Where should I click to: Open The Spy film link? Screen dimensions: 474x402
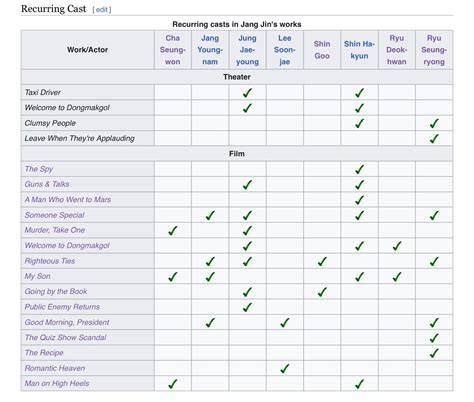coord(39,169)
